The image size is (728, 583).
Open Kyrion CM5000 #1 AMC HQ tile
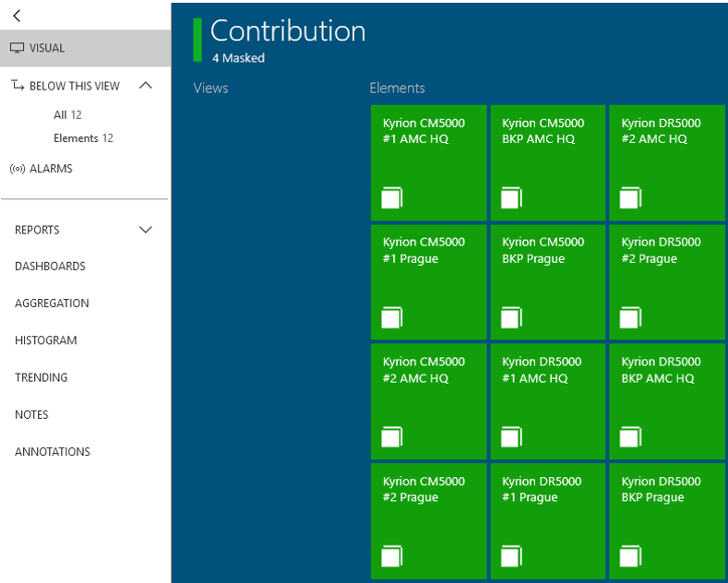pos(428,163)
